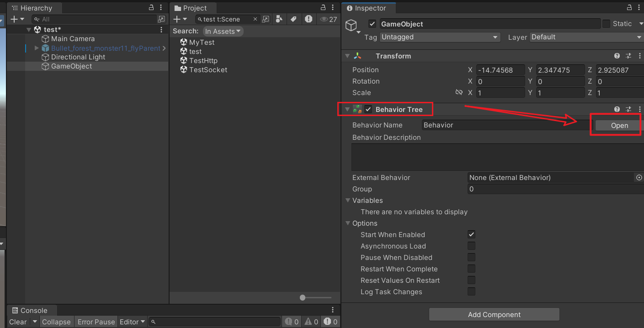Click the Hierarchy create plus button
The width and height of the screenshot is (644, 328).
[14, 19]
